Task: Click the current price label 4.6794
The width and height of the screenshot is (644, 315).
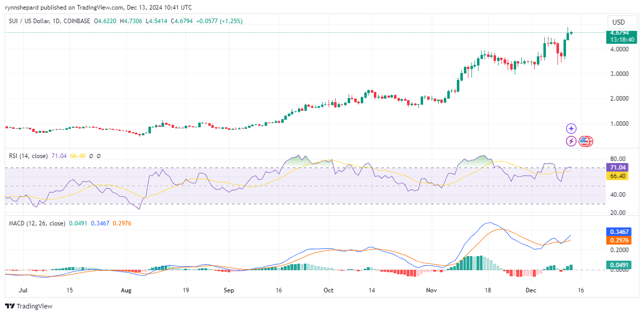Action: pos(619,33)
